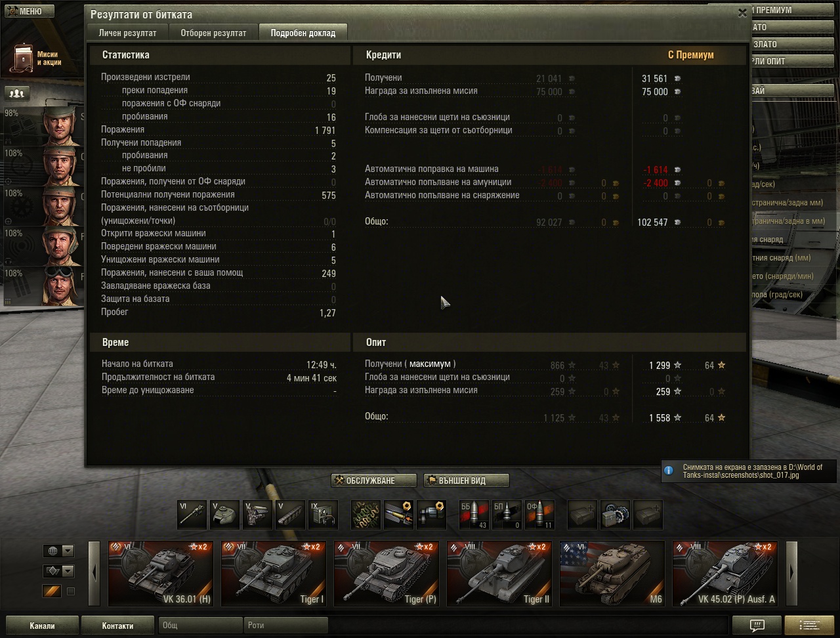This screenshot has height=638, width=840.
Task: Switch to the Личен резултат tab
Action: 127,33
